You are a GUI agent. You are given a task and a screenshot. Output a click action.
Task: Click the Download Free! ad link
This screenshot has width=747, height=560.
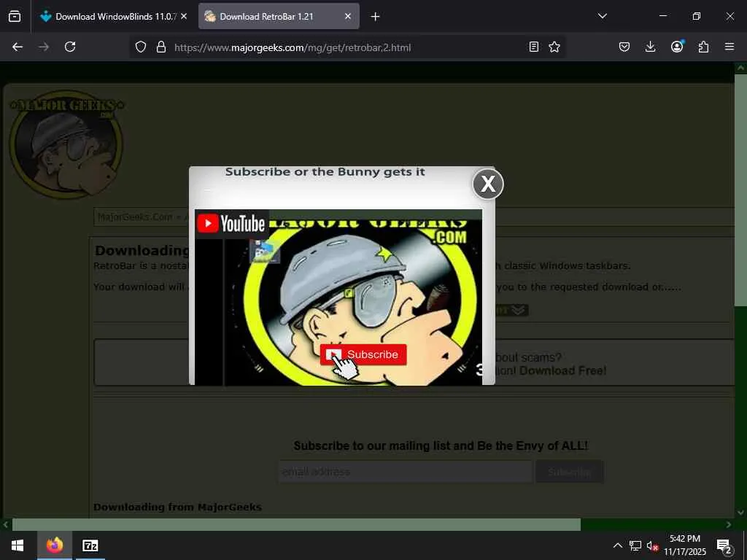(x=562, y=370)
